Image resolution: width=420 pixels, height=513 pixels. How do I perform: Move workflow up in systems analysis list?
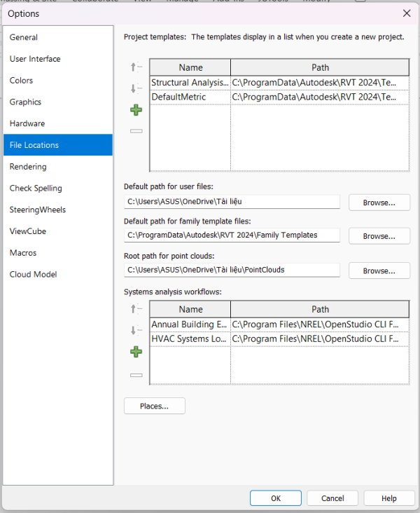[x=136, y=309]
